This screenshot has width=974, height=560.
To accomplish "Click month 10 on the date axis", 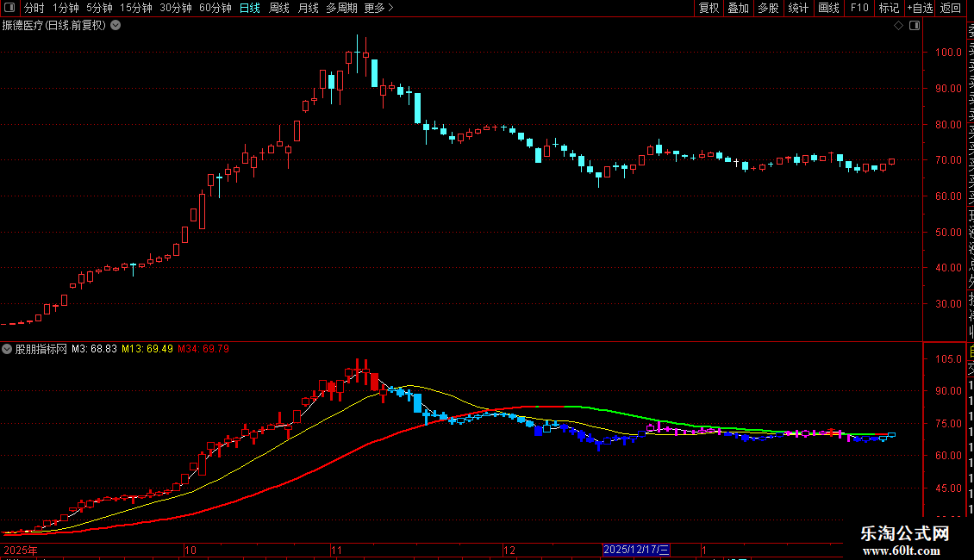I will pyautogui.click(x=190, y=550).
